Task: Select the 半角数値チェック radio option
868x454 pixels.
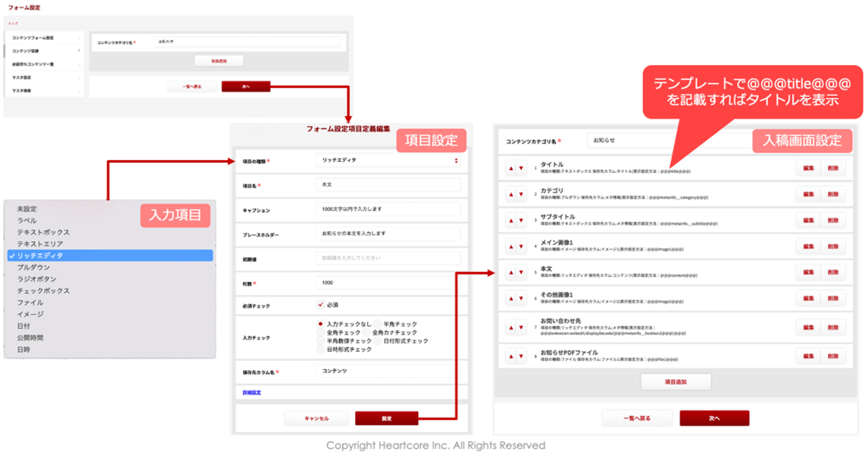Action: point(320,341)
